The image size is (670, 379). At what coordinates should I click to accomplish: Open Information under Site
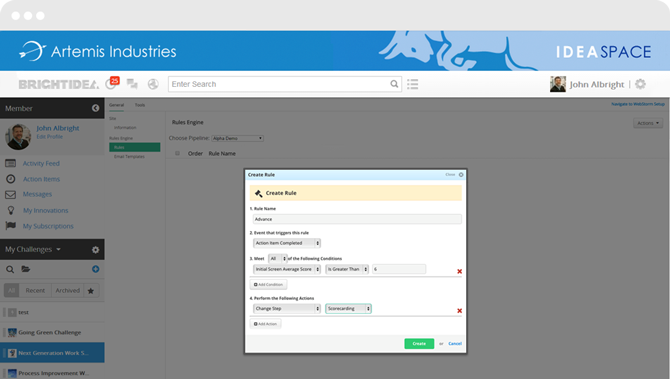pyautogui.click(x=125, y=128)
